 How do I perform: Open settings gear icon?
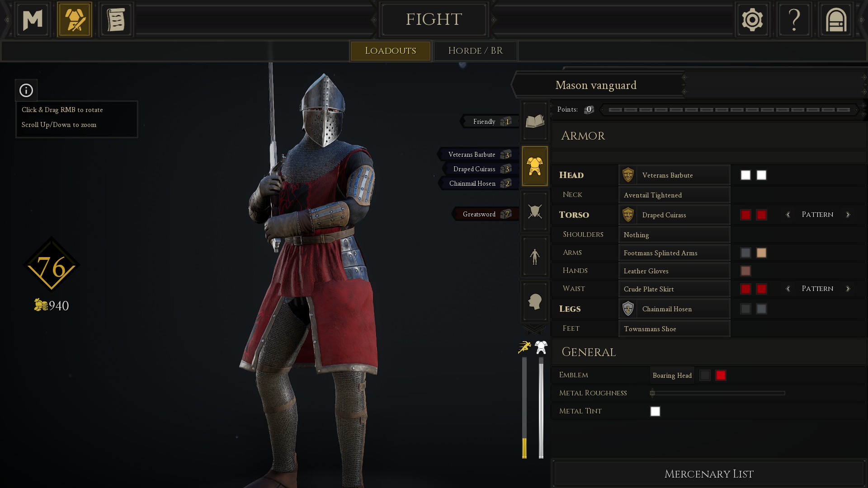pyautogui.click(x=752, y=19)
